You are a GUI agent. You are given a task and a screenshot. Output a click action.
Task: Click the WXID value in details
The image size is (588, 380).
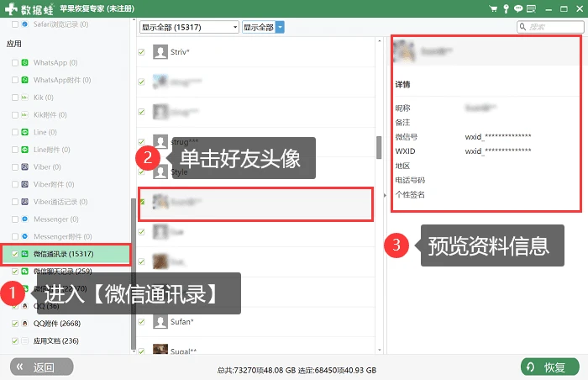498,151
